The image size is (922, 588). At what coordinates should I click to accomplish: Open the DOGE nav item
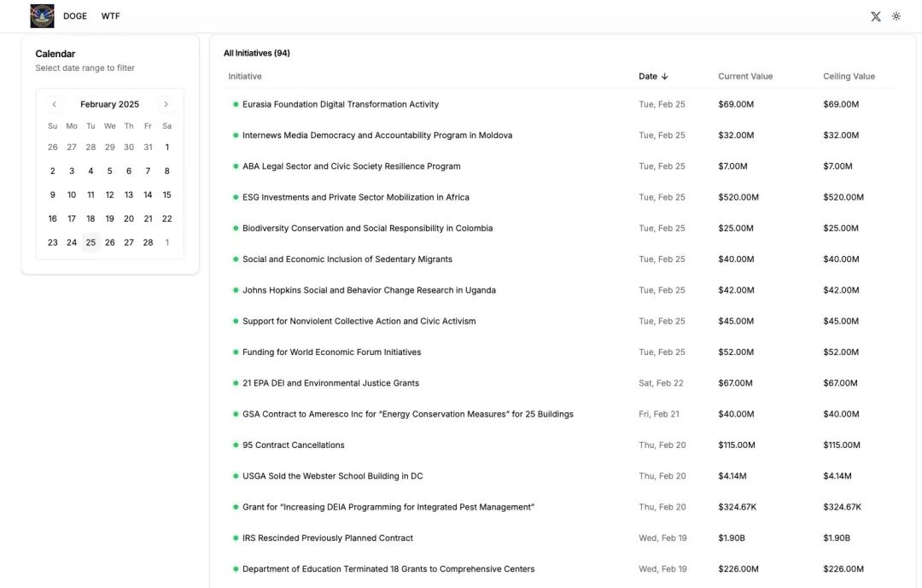click(x=75, y=16)
